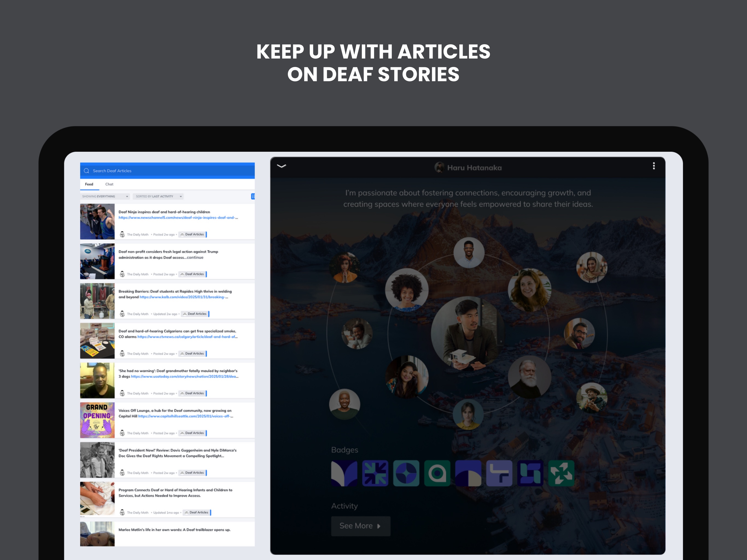This screenshot has height=560, width=747.
Task: Click the bearded man with glasses avatar
Action: [579, 333]
